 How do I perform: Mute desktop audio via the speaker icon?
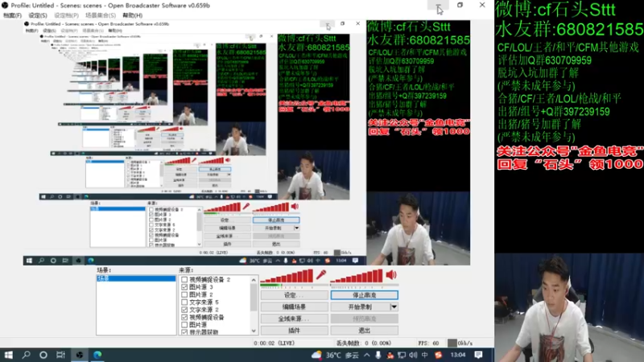tap(391, 275)
